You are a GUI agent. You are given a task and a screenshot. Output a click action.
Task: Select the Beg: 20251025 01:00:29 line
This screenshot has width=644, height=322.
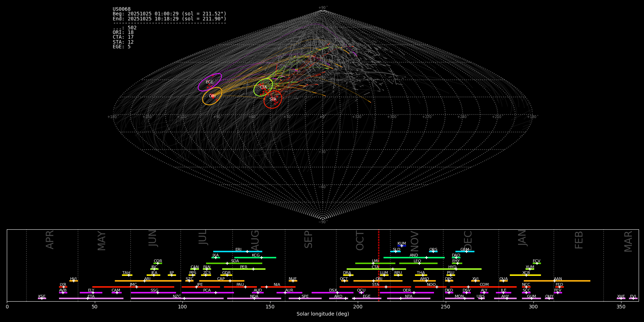click(170, 14)
